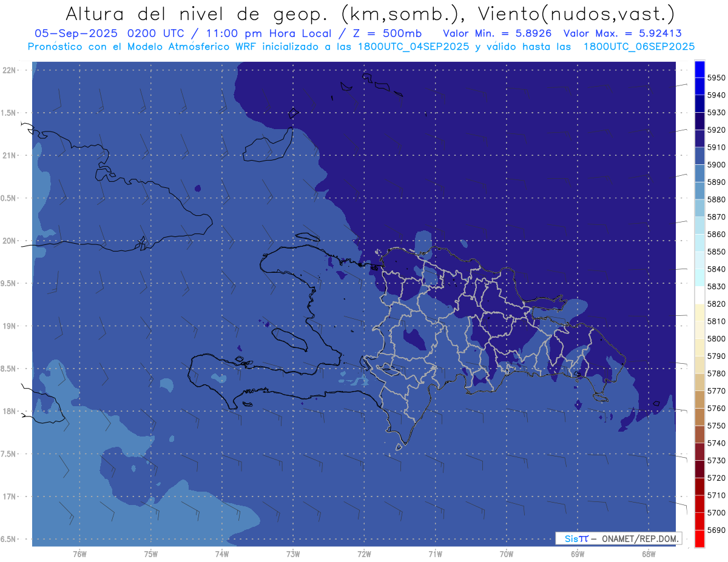Click the 71W longitude axis label
Viewport: 728px width, 562px height.
point(435,554)
